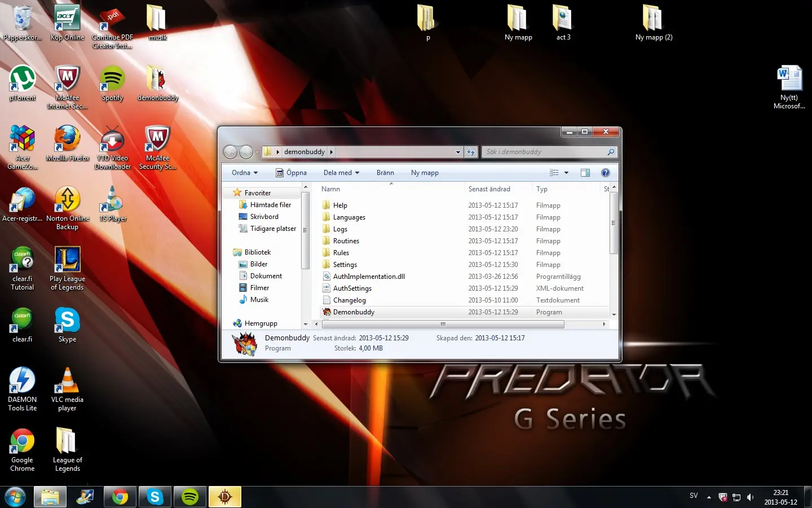Open Acer GameZone desktop shortcut
Viewport: 812px width, 508px height.
click(x=23, y=148)
